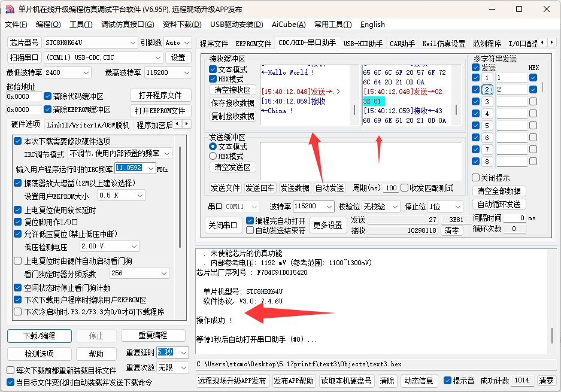This screenshot has width=561, height=392.
Task: Switch to the EEPROM文件 tab
Action: 253,44
